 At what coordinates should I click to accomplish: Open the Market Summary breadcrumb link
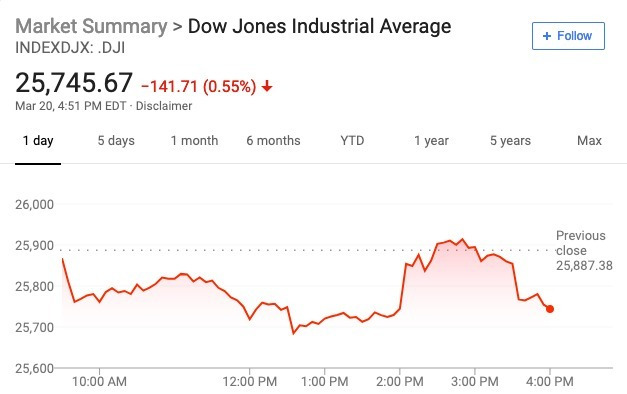tap(91, 26)
